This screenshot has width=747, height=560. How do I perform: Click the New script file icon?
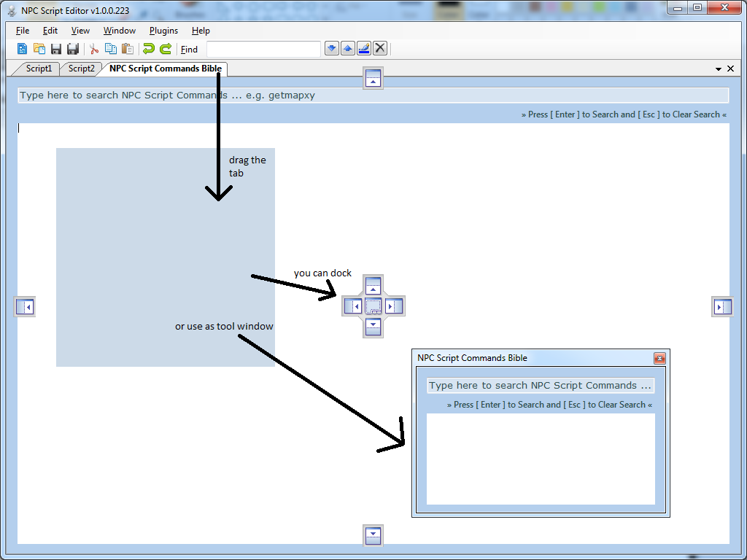(22, 49)
